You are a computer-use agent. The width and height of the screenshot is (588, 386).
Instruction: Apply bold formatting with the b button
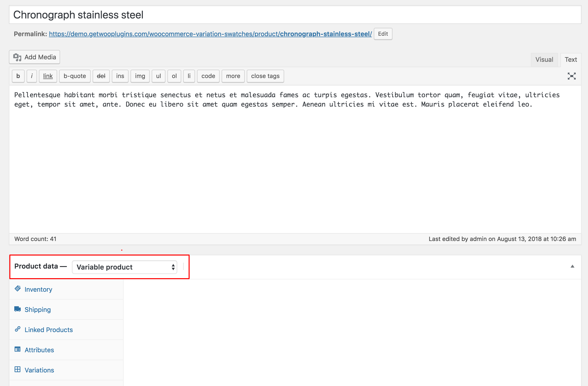[x=18, y=76]
